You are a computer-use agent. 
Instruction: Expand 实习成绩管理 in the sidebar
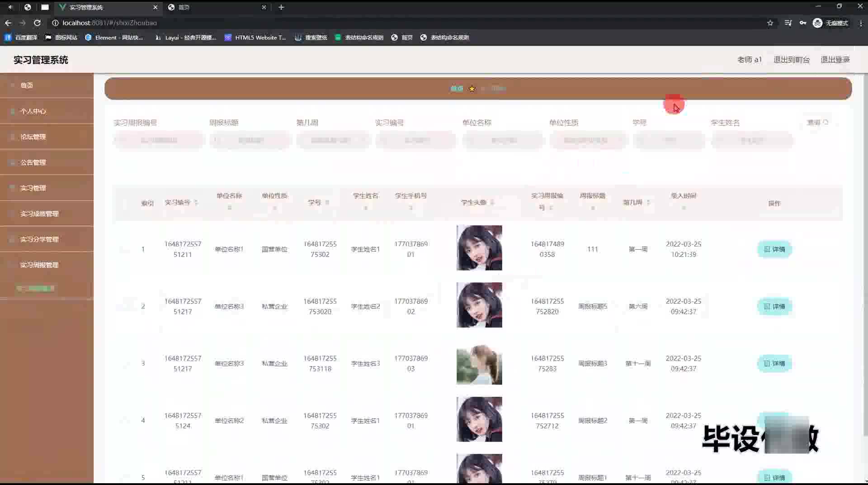[x=47, y=214]
